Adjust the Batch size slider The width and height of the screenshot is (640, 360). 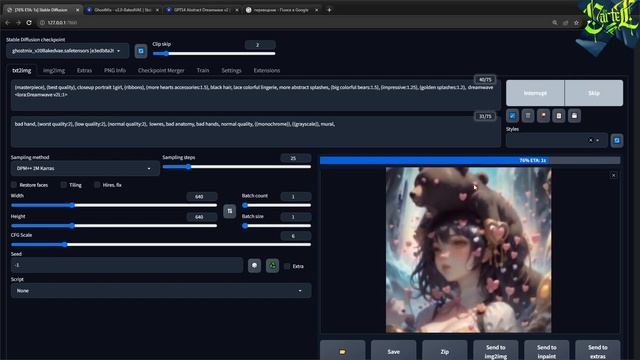pyautogui.click(x=276, y=225)
